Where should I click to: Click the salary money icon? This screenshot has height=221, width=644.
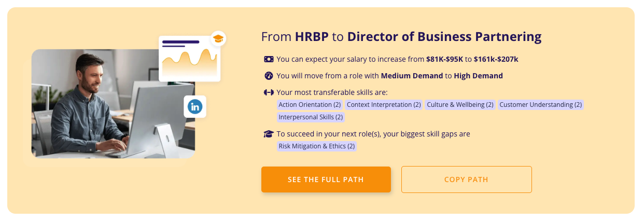coord(268,59)
